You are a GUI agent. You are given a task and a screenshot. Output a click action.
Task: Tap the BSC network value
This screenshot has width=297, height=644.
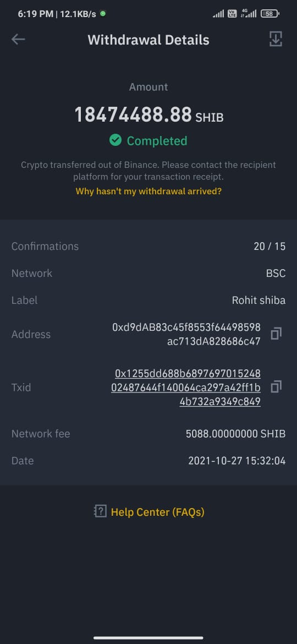[x=276, y=274]
